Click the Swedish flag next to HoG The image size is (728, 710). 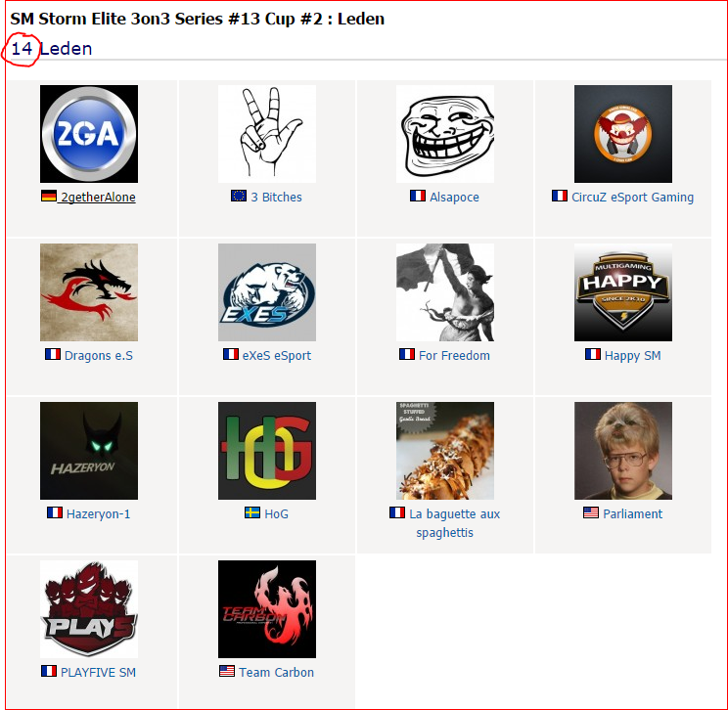click(x=252, y=512)
